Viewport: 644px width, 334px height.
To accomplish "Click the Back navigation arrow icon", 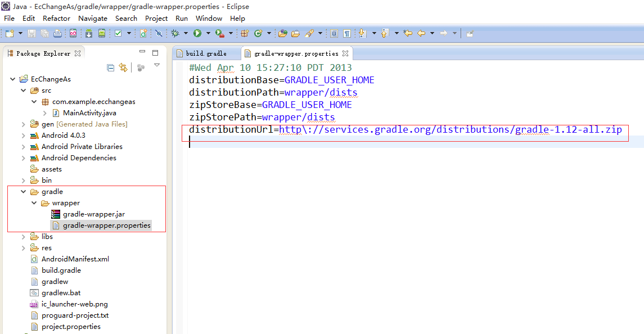I will [x=421, y=33].
